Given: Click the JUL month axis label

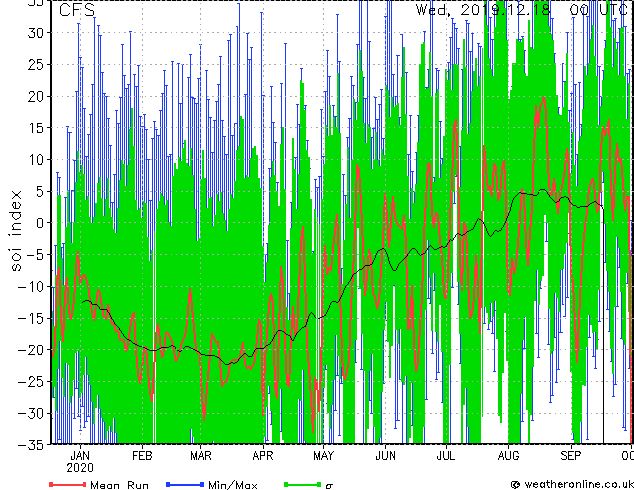Looking at the screenshot, I should pyautogui.click(x=446, y=456).
